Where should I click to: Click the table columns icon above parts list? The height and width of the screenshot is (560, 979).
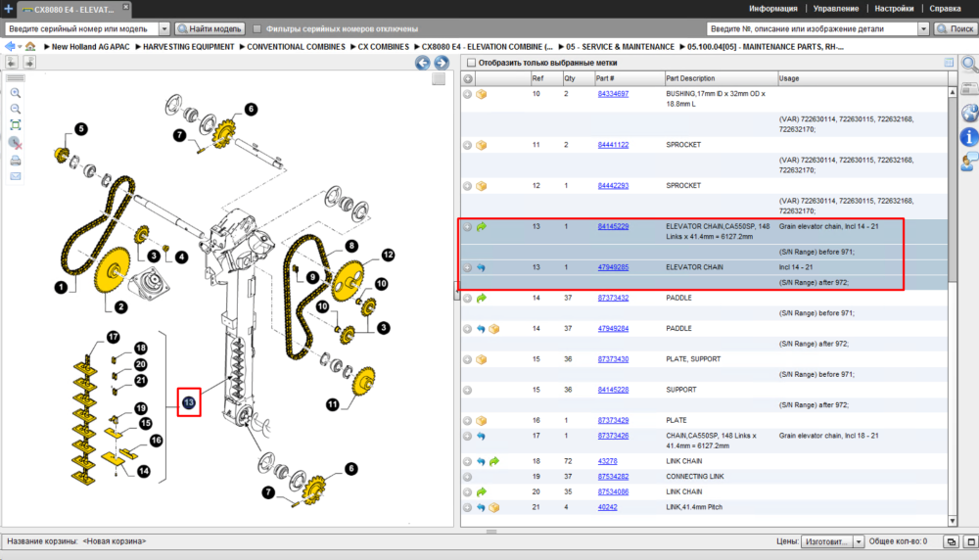(x=949, y=63)
